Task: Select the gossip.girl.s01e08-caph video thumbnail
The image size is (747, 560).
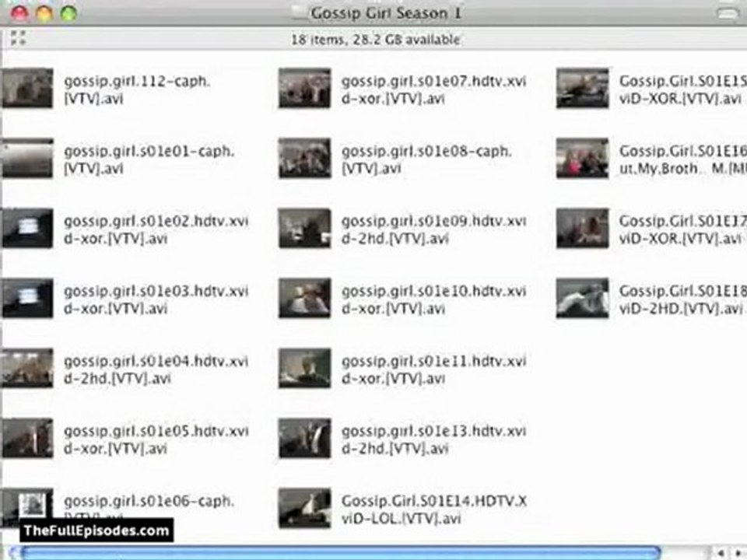Action: (x=304, y=158)
